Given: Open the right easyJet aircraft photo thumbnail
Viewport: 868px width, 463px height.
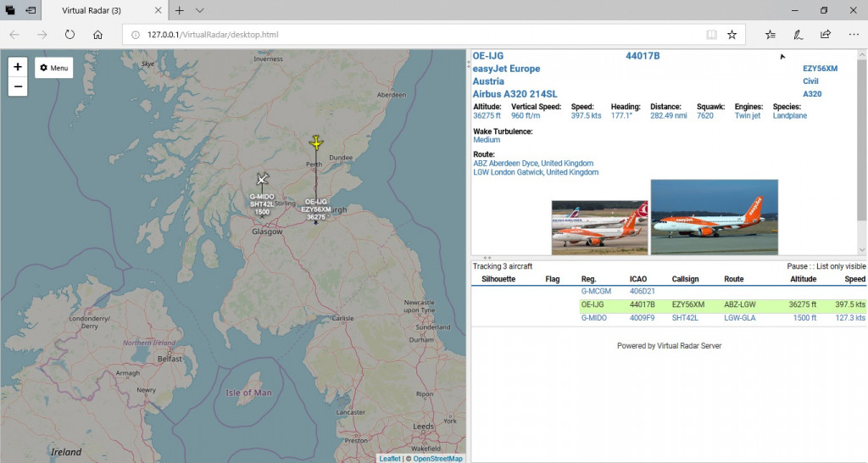Looking at the screenshot, I should pos(715,217).
